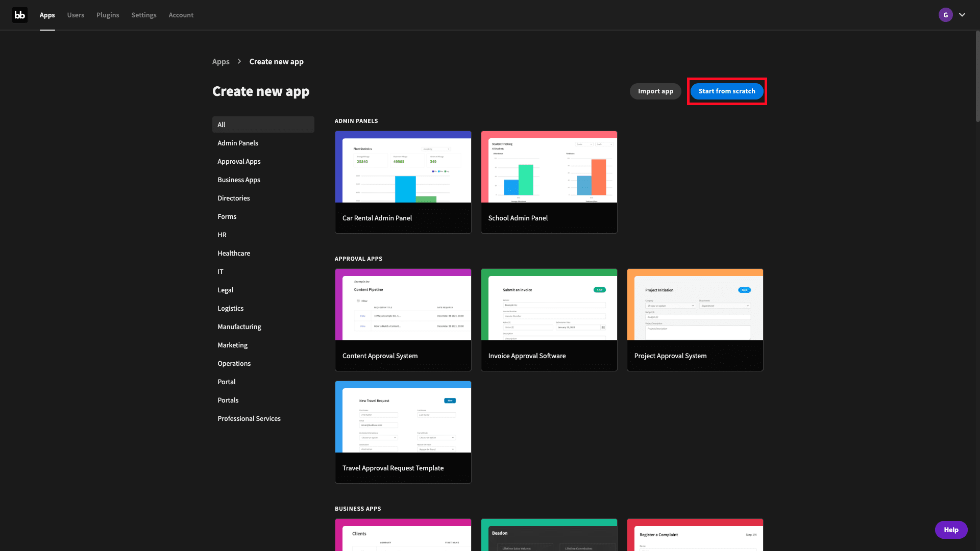Click the Budibase logo icon top left
980x551 pixels.
(19, 14)
